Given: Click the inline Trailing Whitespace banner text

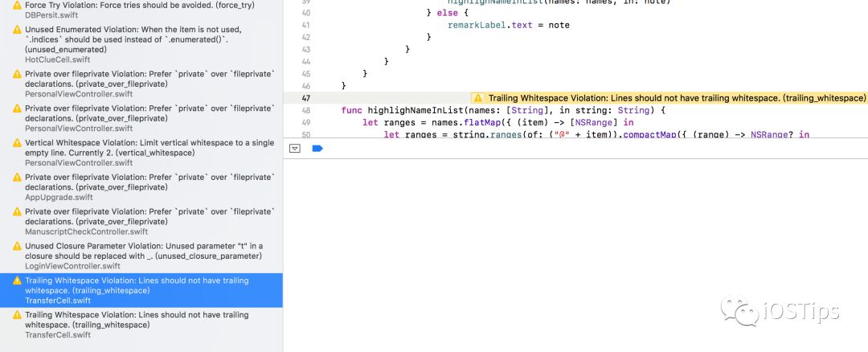Looking at the screenshot, I should point(677,98).
